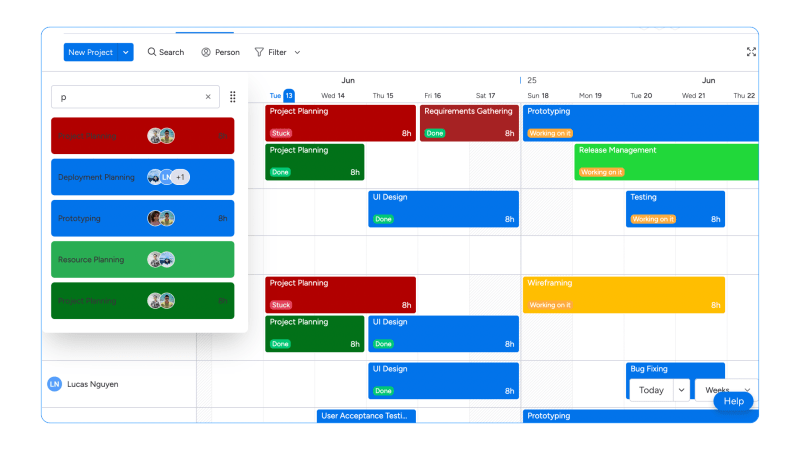800x450 pixels.
Task: Click avatars on Prototyping result card
Action: tap(161, 218)
